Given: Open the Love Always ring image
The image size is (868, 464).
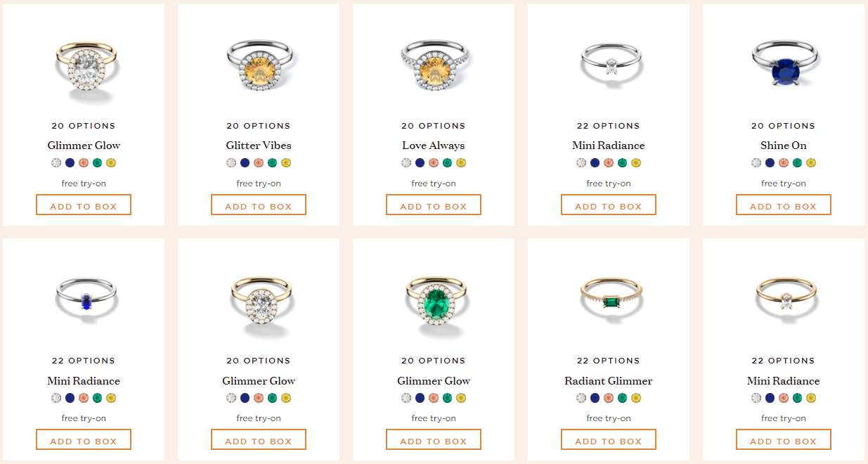Looking at the screenshot, I should 434,65.
